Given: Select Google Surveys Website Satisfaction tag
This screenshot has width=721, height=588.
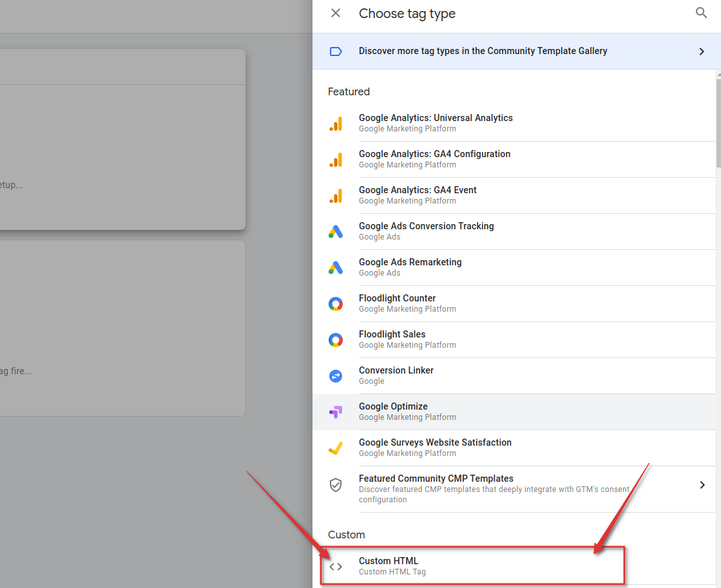Looking at the screenshot, I should click(514, 448).
